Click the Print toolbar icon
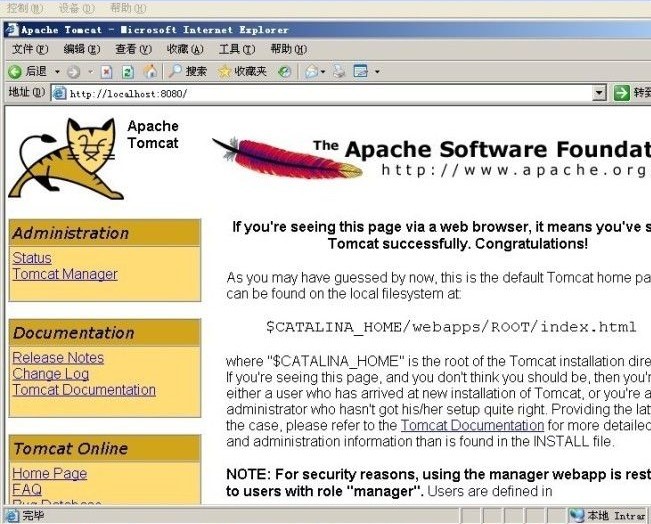The image size is (651, 524). tap(339, 71)
